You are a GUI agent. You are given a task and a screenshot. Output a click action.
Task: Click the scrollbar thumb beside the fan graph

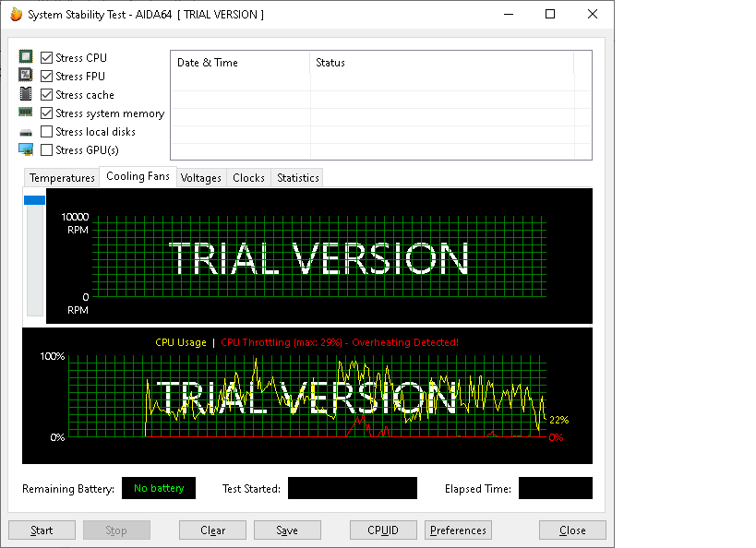(34, 199)
